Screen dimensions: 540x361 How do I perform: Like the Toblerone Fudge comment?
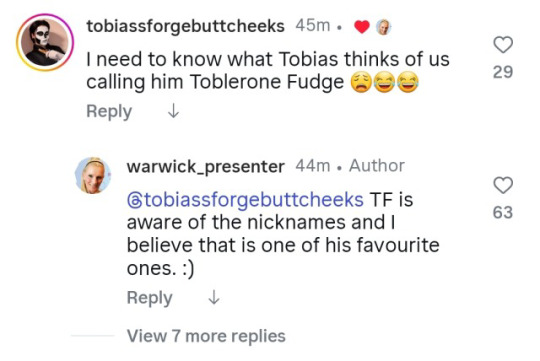point(503,45)
